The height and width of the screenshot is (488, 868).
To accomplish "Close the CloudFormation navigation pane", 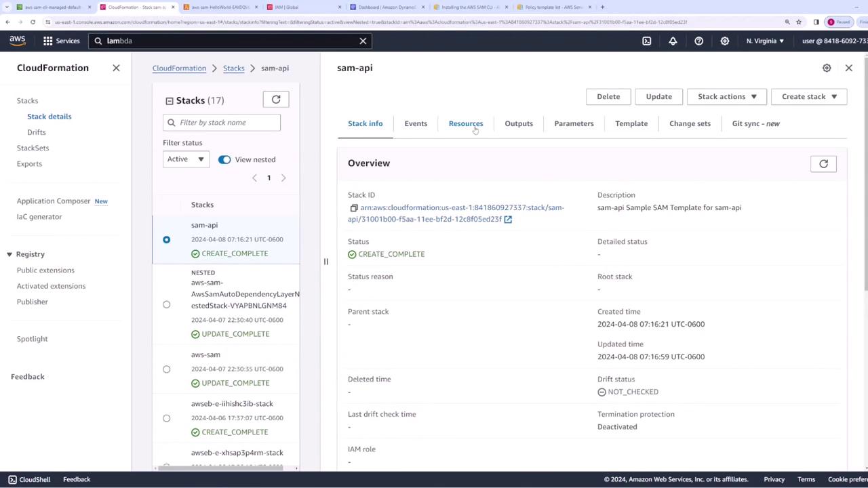I will [x=116, y=68].
